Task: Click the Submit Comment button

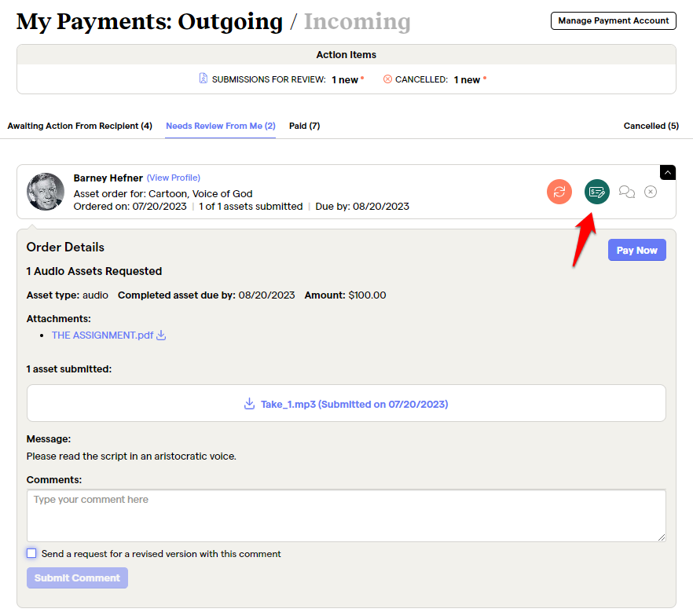Action: pyautogui.click(x=77, y=577)
